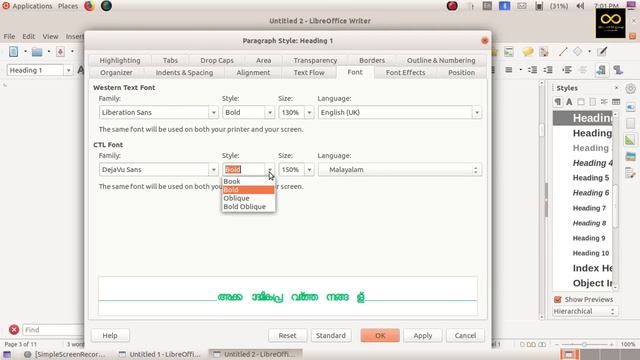Open CTL Language Malayalam dropdown
Screen dimensions: 640x360
point(400,170)
